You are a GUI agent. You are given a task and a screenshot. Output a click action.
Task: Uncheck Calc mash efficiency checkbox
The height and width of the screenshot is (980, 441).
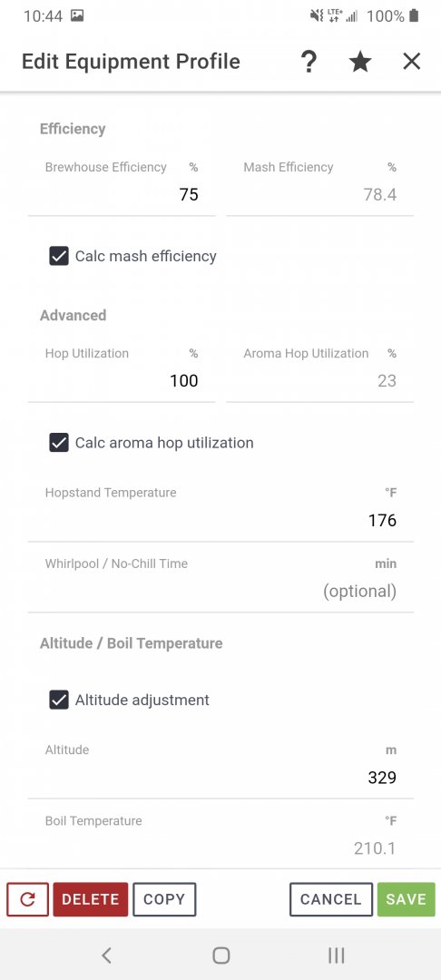[59, 256]
